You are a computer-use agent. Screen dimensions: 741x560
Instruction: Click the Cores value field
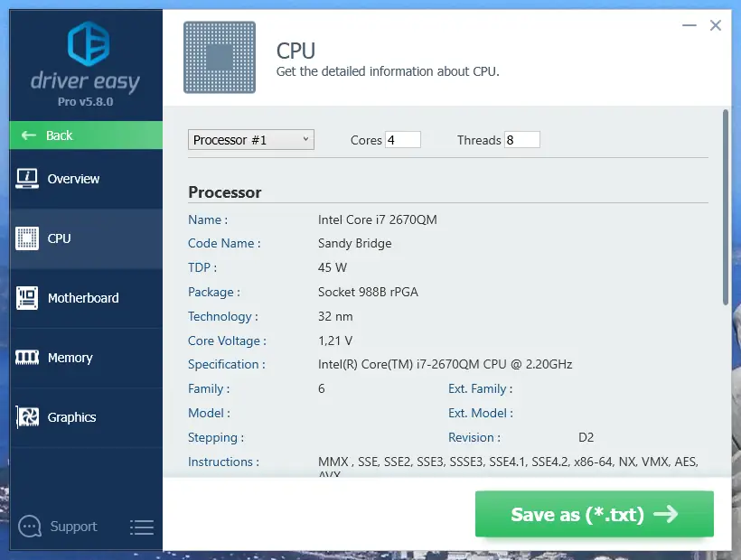(403, 140)
